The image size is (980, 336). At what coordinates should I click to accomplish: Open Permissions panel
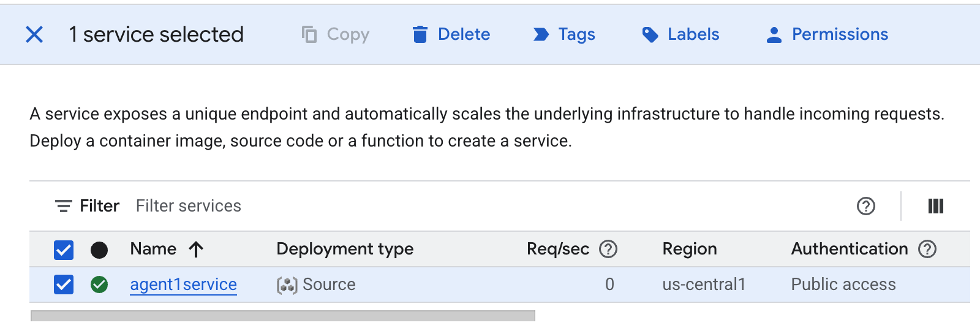point(827,34)
